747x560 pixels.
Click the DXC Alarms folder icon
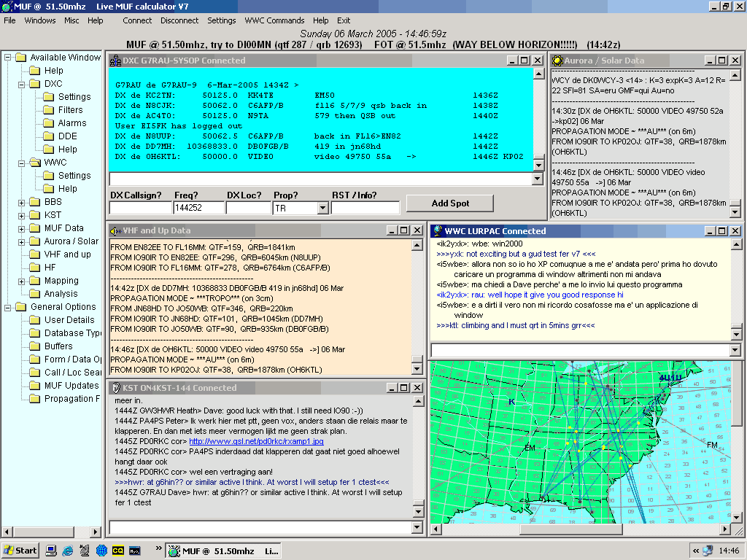click(x=48, y=123)
